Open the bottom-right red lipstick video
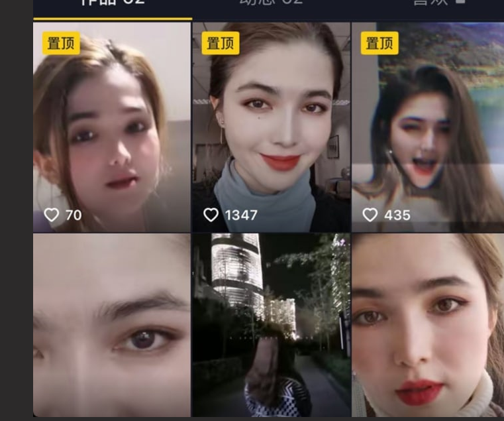Screen dimensions: 504x421 pos(428,325)
